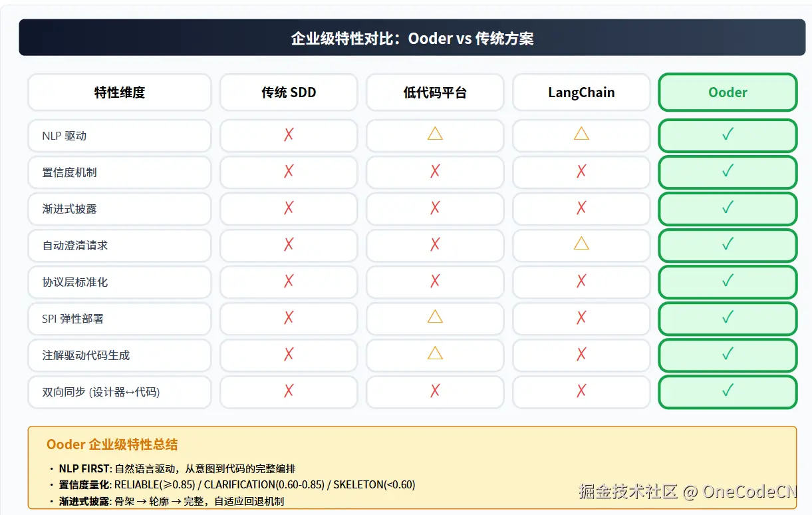Click the cross for 协议层标准化 under 低代码平台

pyautogui.click(x=435, y=281)
